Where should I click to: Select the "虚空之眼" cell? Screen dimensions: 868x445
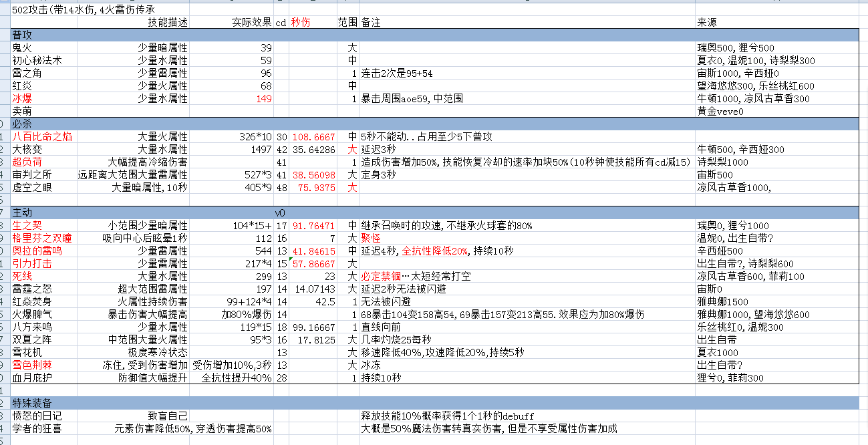tap(31, 187)
